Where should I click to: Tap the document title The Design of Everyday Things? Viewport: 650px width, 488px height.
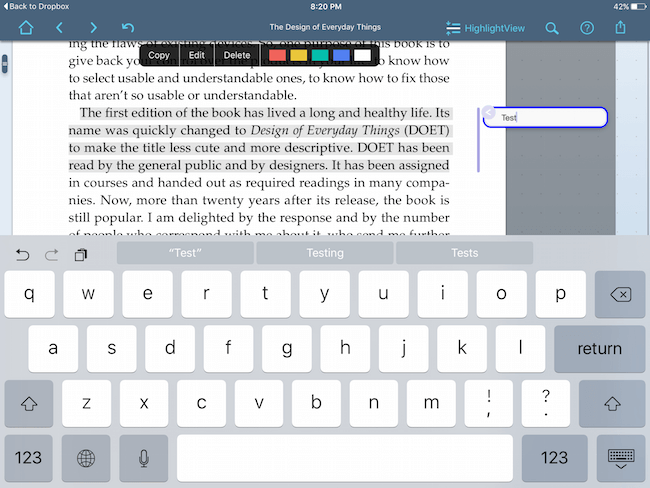[x=325, y=27]
